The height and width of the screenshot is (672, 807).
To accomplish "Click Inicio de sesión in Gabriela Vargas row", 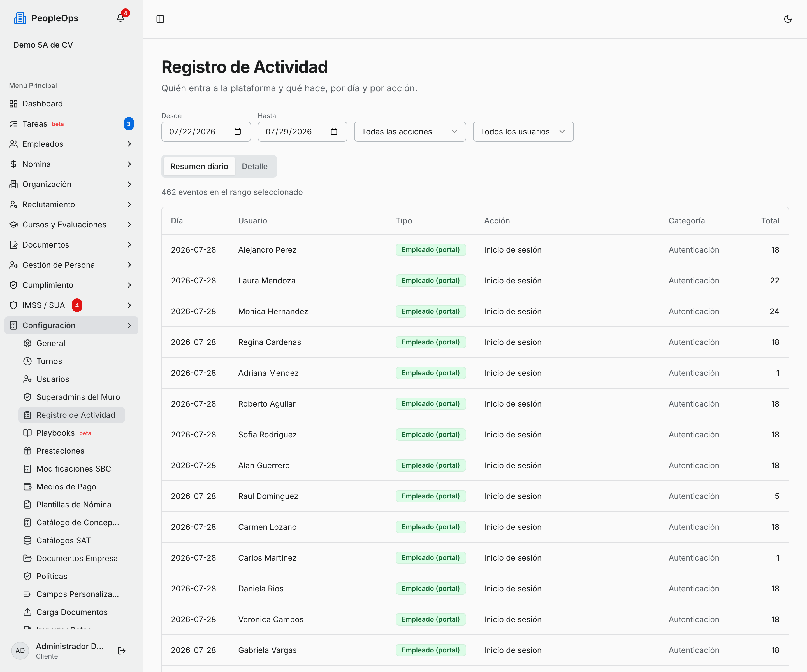I will [x=513, y=650].
